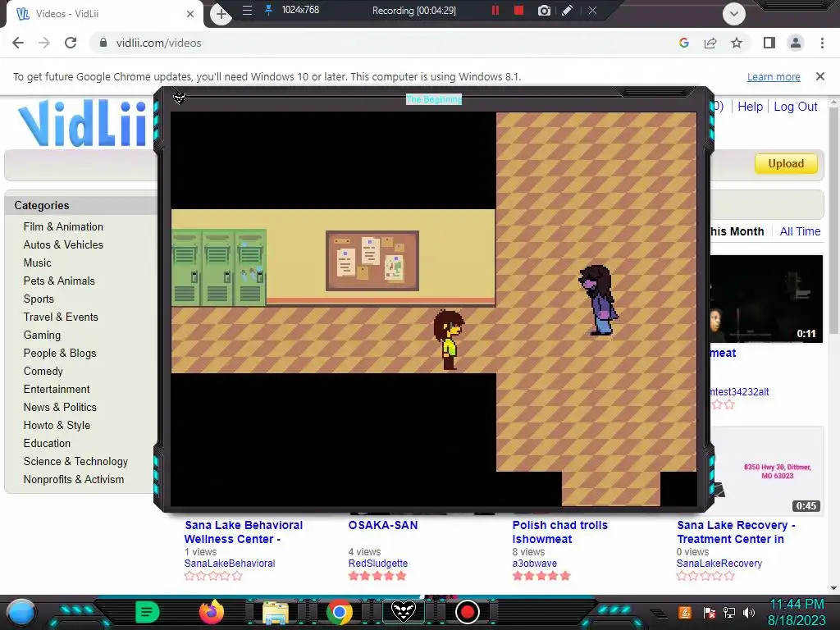Screen dimensions: 840x630
Task: Open the Gaming category
Action: click(x=42, y=336)
